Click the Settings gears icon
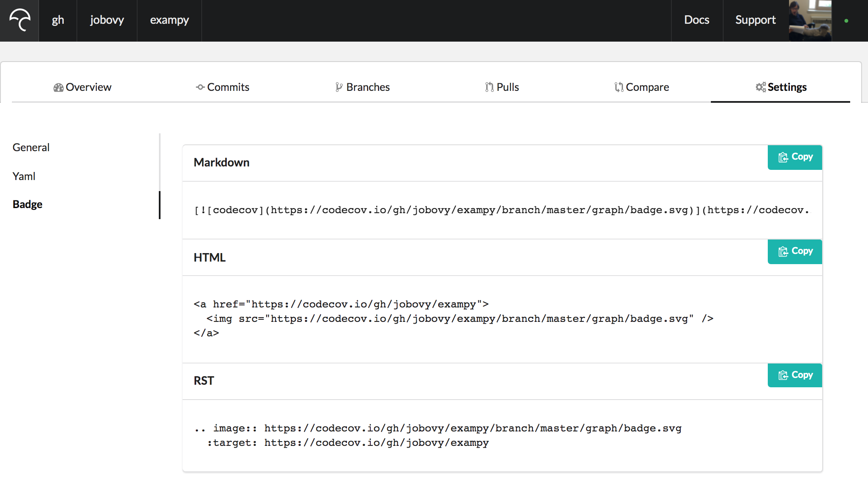Image resolution: width=868 pixels, height=479 pixels. 761,87
